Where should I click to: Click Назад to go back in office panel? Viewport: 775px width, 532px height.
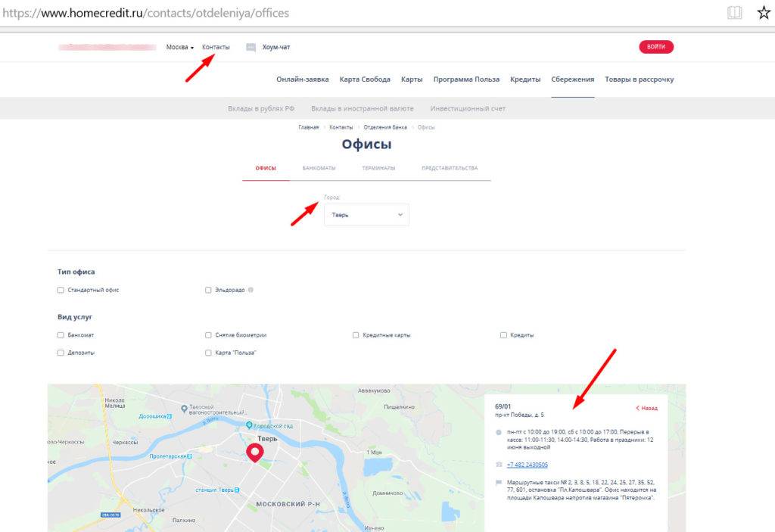tap(646, 408)
